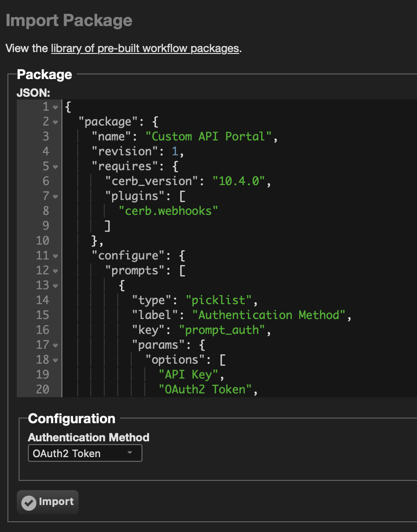Fold the "requires" block at line 5

pyautogui.click(x=55, y=167)
